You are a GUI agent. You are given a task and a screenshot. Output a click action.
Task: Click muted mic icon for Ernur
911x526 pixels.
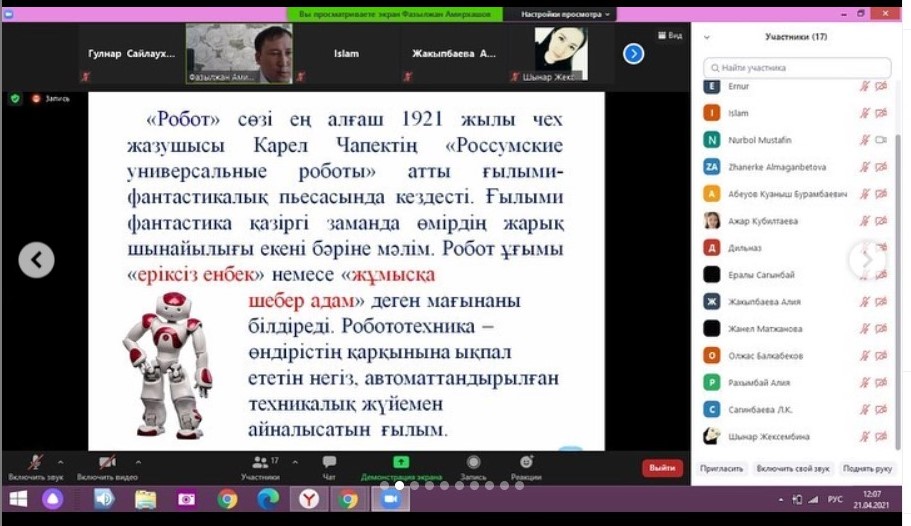pos(865,87)
